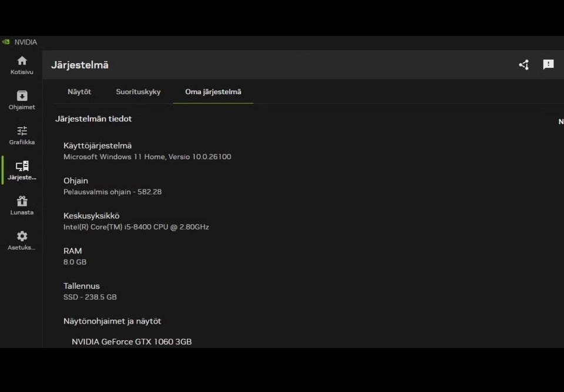Switch to the Suorituskyky tab
564x392 pixels.
click(138, 92)
